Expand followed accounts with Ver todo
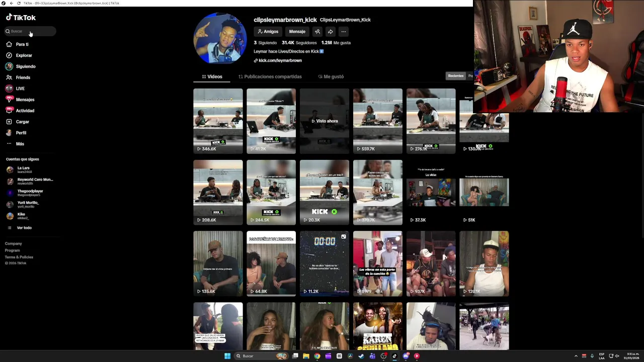Viewport: 644px width, 362px height. pyautogui.click(x=20, y=228)
